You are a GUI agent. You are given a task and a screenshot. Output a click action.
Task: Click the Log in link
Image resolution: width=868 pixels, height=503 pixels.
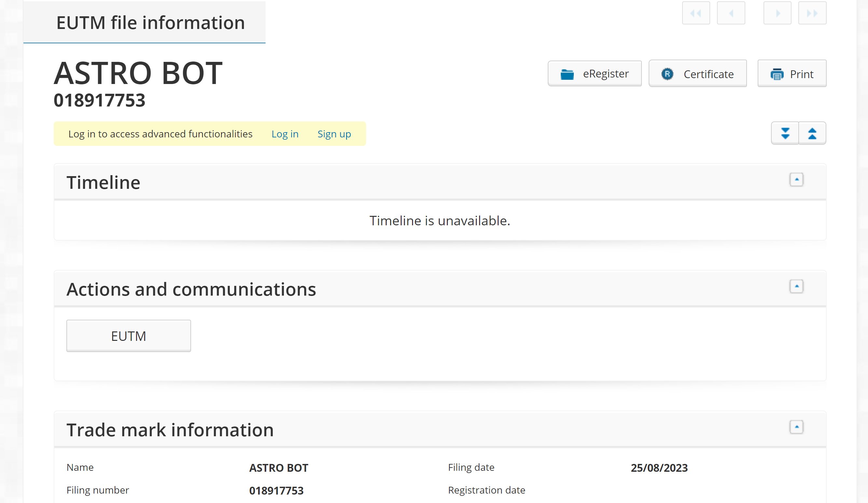(x=285, y=134)
